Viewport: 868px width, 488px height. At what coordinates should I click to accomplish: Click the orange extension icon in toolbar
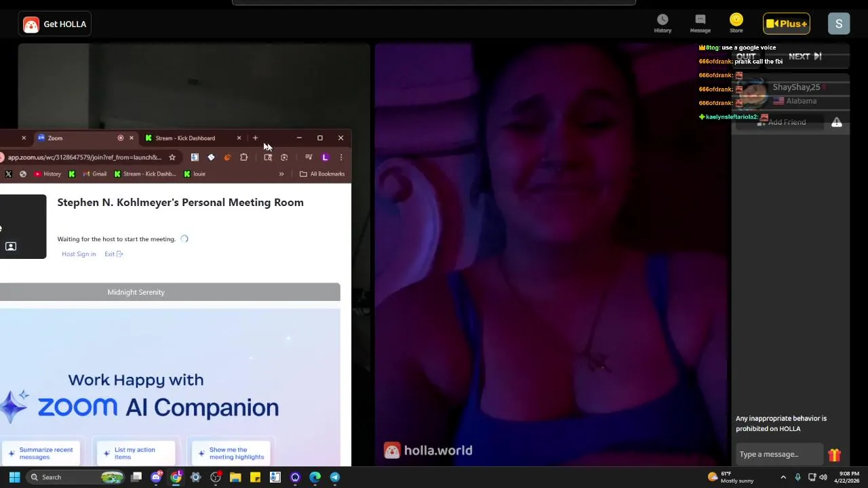pos(227,157)
